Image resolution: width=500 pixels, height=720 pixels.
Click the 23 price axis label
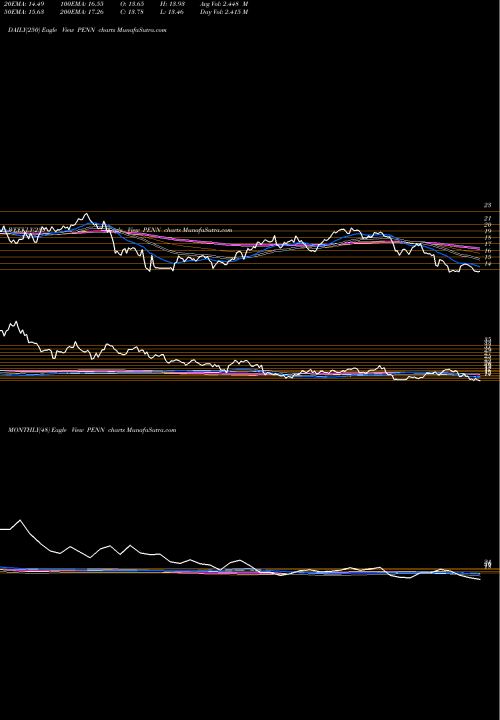[x=488, y=205]
